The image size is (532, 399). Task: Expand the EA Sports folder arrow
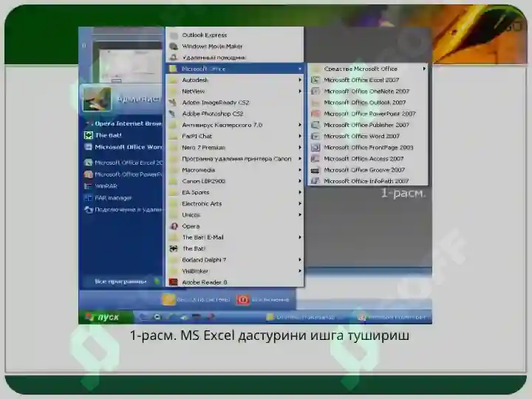(x=300, y=192)
